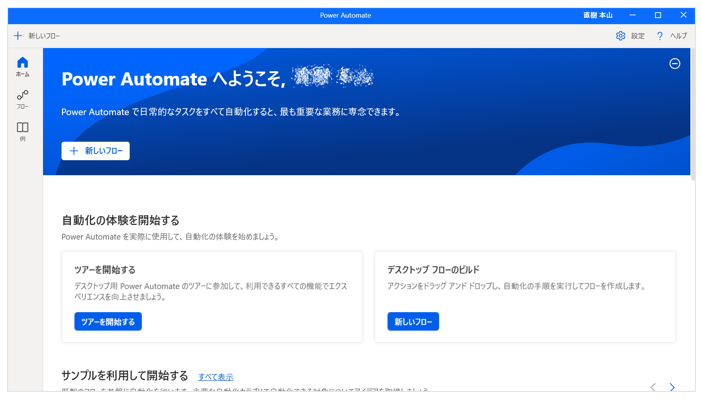The image size is (701, 404).
Task: Minimize the Power Automate window
Action: click(x=633, y=15)
